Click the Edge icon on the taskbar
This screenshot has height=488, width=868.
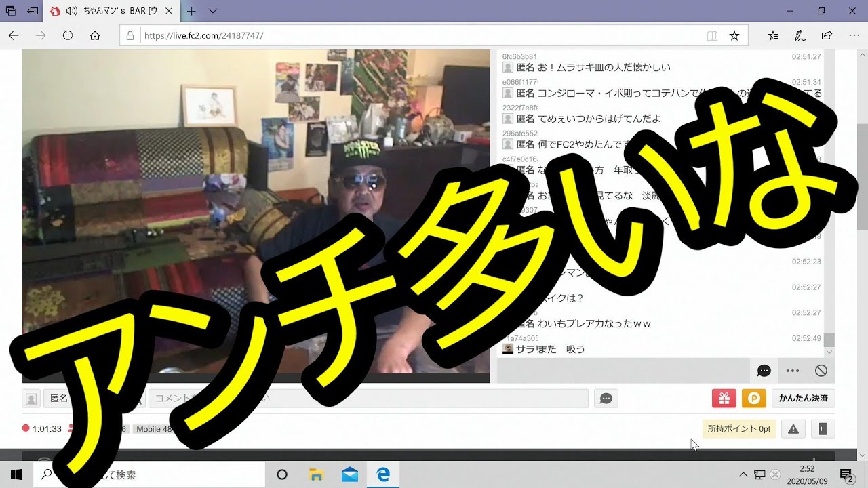tap(384, 474)
